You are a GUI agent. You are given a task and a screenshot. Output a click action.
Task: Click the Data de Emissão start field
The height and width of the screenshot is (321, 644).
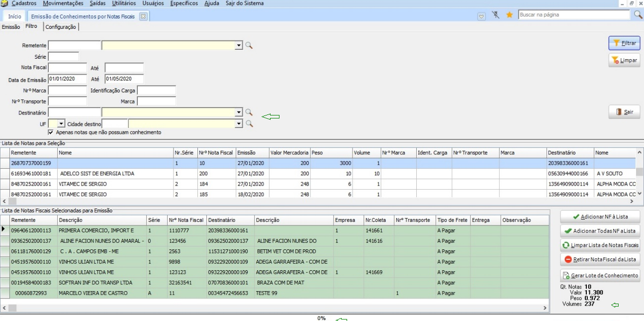click(x=67, y=79)
